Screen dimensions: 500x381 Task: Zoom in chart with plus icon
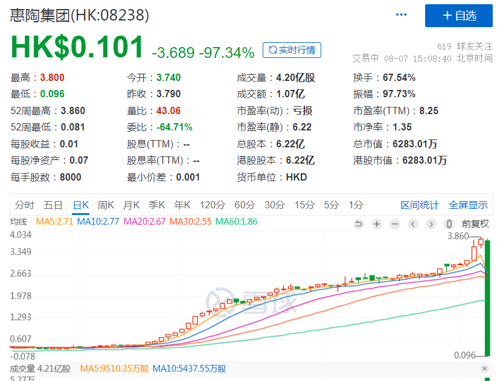pos(377,224)
